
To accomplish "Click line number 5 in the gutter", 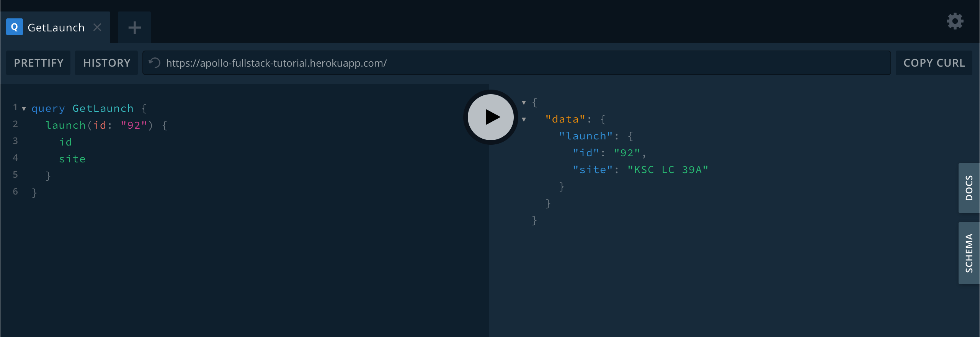I will coord(15,174).
